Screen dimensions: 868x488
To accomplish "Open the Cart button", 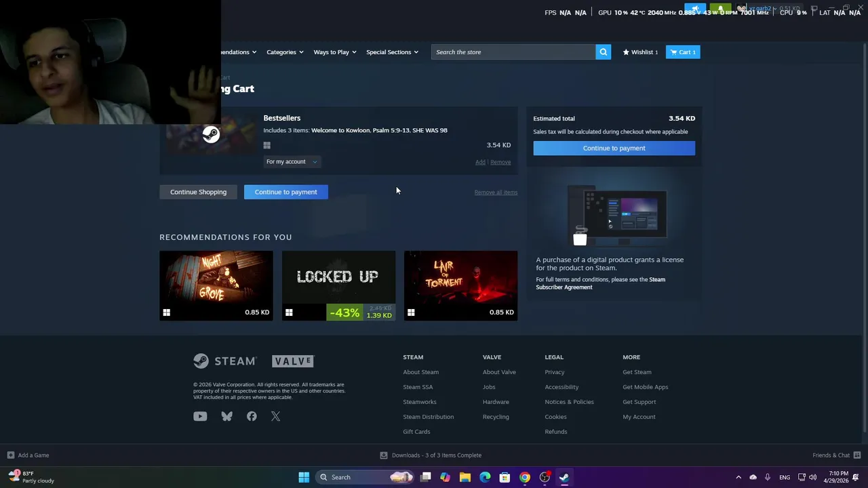I will 683,52.
